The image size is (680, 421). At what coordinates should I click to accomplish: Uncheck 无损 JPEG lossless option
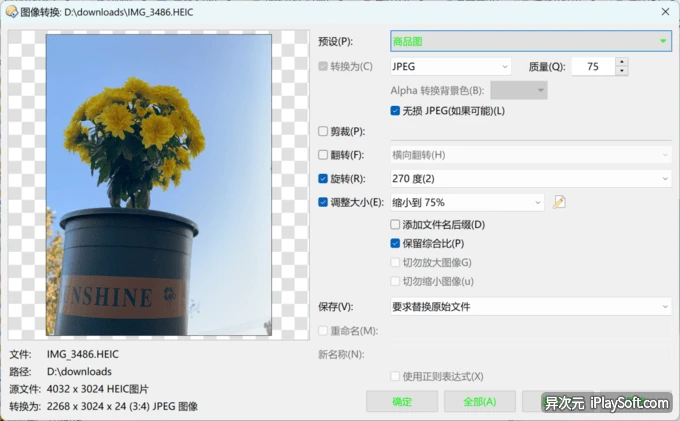pyautogui.click(x=396, y=110)
